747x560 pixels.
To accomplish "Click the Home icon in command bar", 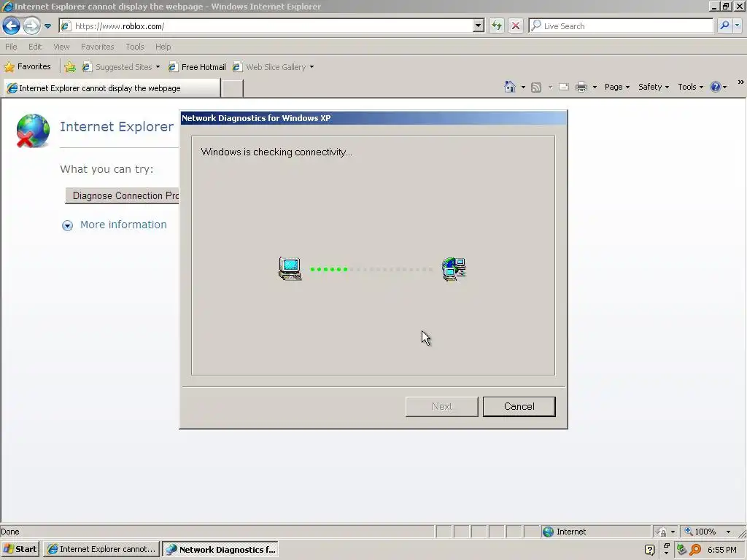I will pyautogui.click(x=510, y=87).
